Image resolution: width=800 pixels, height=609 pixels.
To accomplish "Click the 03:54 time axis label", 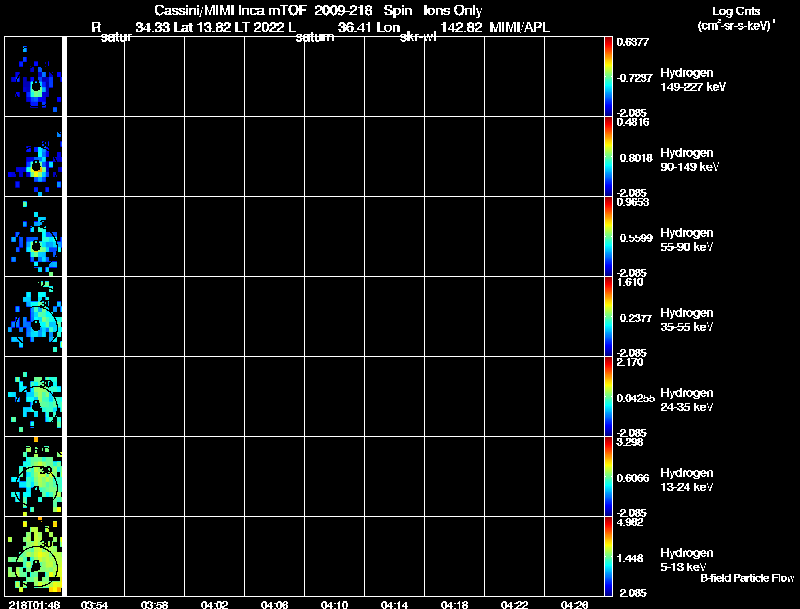I will pos(94,605).
